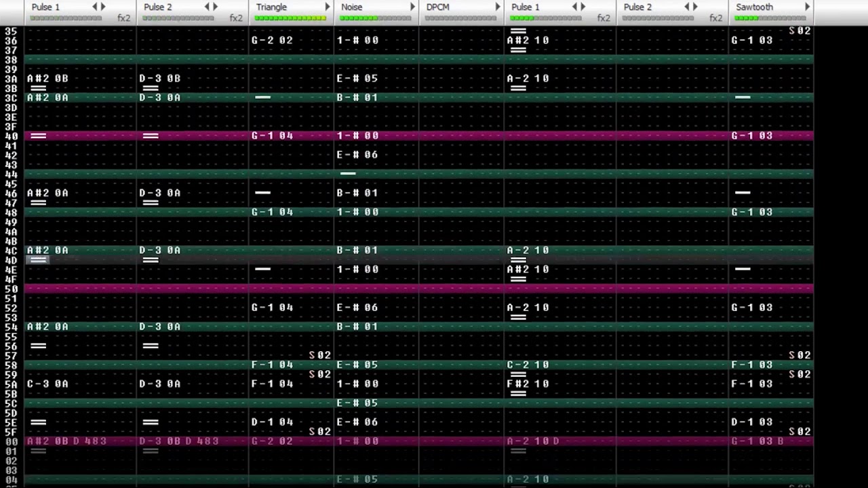Click row number 40 in the row column
868x488 pixels.
tap(11, 136)
